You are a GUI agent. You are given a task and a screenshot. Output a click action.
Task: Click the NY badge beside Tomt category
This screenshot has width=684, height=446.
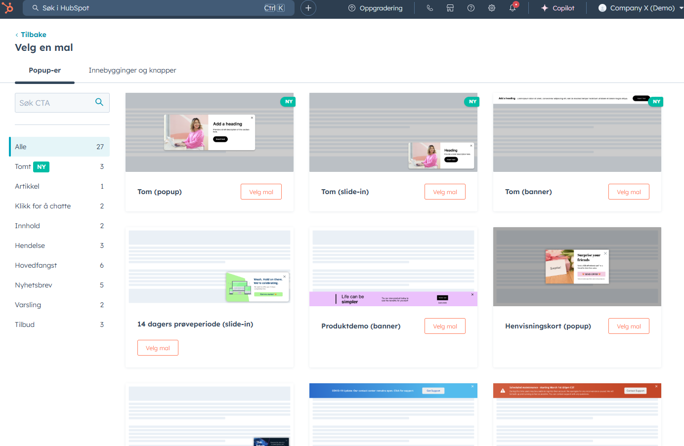tap(41, 167)
